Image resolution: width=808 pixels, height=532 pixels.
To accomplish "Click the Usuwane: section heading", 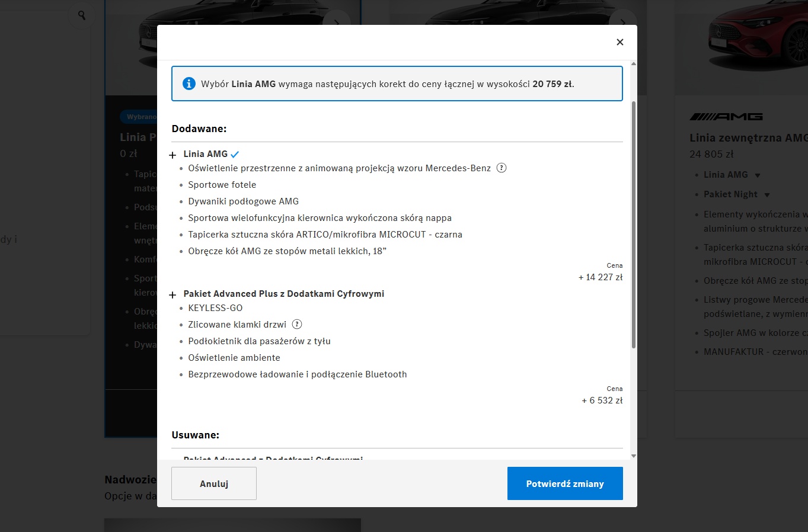I will coord(196,435).
